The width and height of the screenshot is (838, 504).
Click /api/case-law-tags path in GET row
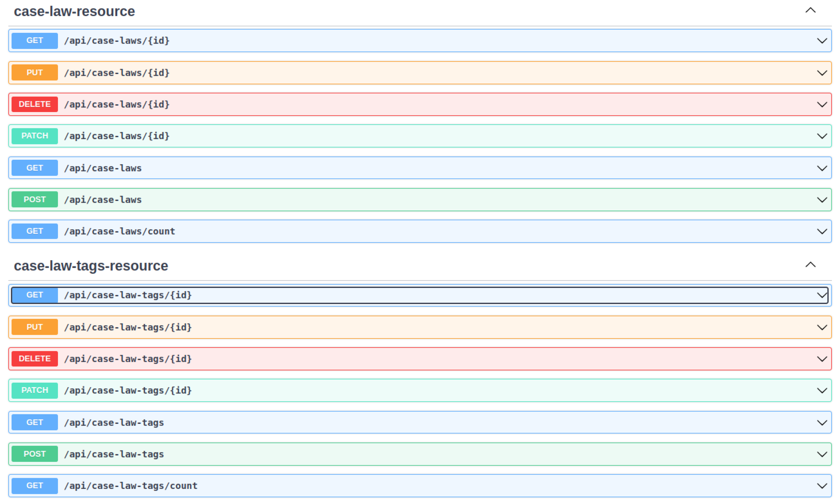pos(114,423)
